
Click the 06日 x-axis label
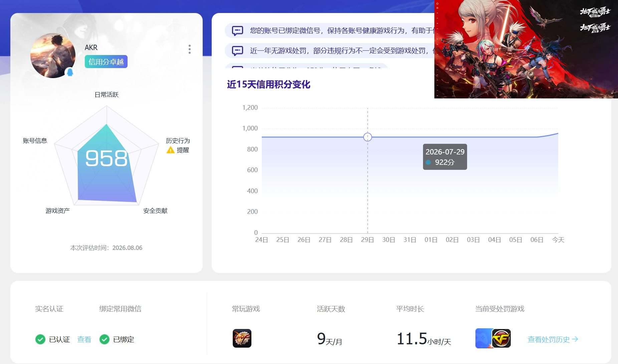[x=537, y=240]
